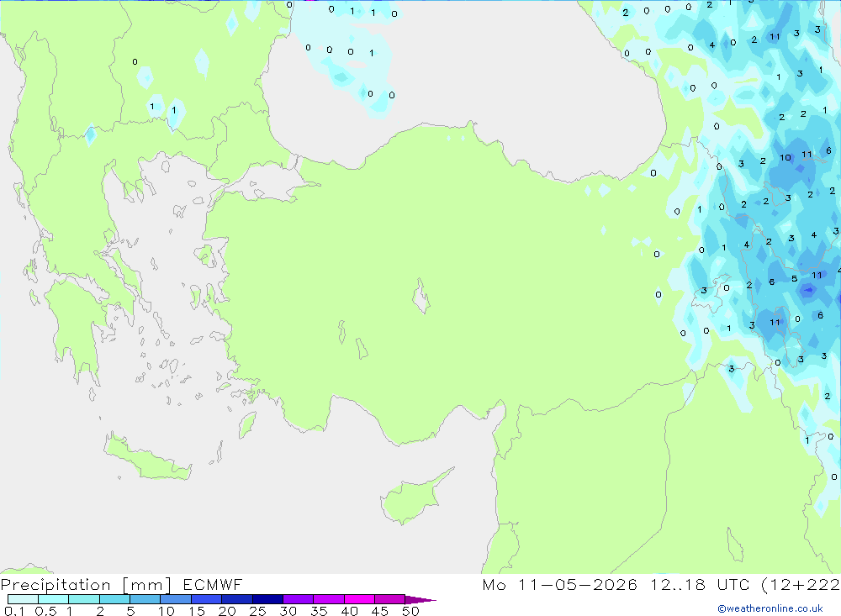Screen dimensions: 841x616
Task: Click the '50' legend scale label
Action: point(410,611)
